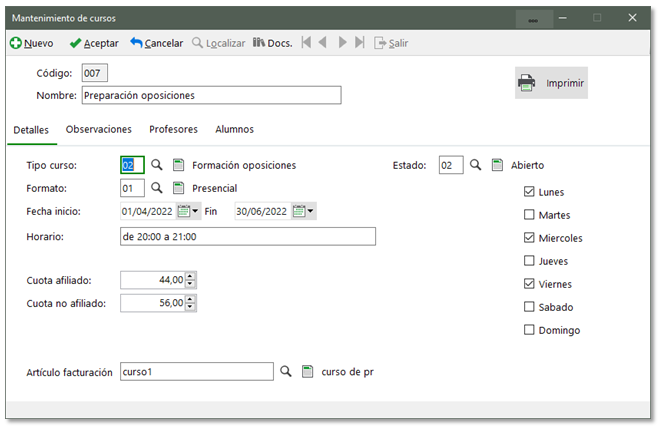The image size is (665, 432).
Task: Go to the last record arrow
Action: [360, 42]
